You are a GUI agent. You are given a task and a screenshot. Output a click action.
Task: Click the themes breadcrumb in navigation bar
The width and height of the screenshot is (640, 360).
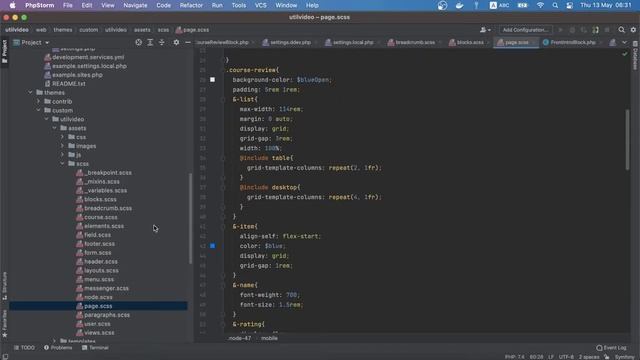62,30
